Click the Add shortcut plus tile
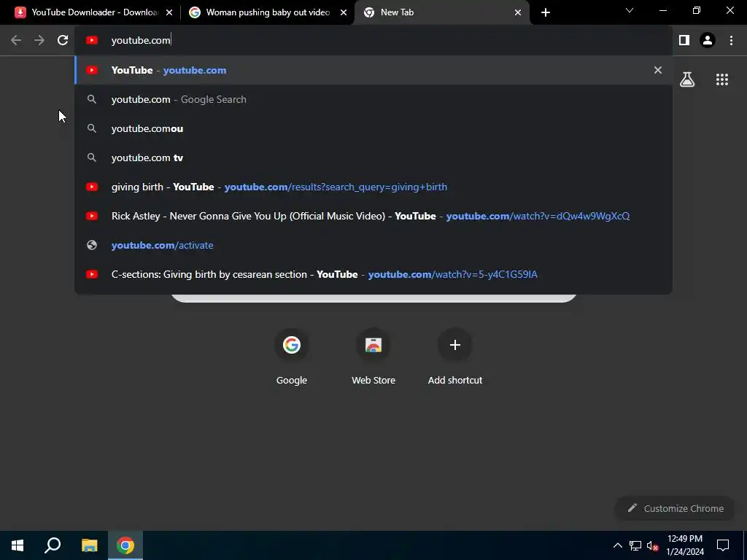This screenshot has width=747, height=560. tap(455, 356)
